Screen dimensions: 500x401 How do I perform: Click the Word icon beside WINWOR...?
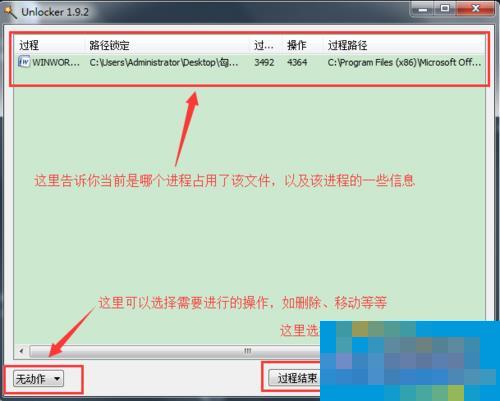pos(24,62)
